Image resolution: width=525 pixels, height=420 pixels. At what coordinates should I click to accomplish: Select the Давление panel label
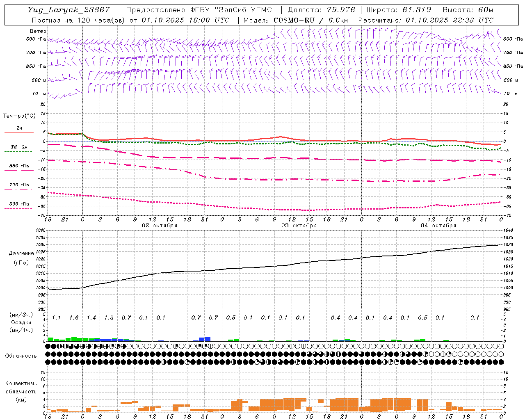click(x=21, y=253)
